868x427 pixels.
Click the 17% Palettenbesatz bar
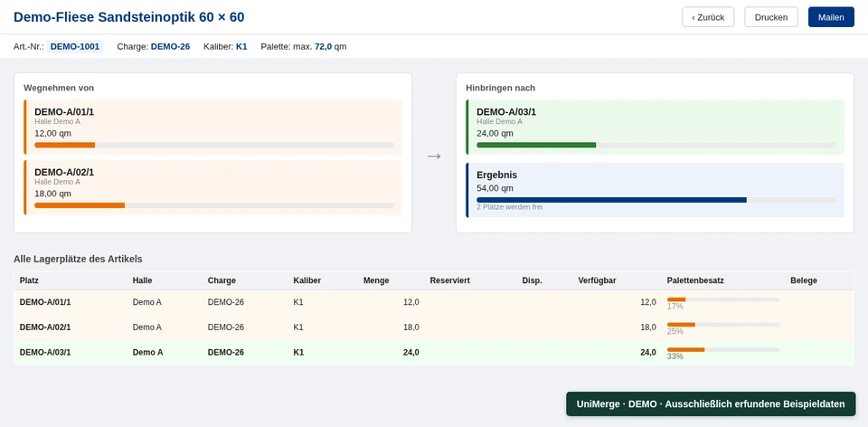tap(723, 299)
